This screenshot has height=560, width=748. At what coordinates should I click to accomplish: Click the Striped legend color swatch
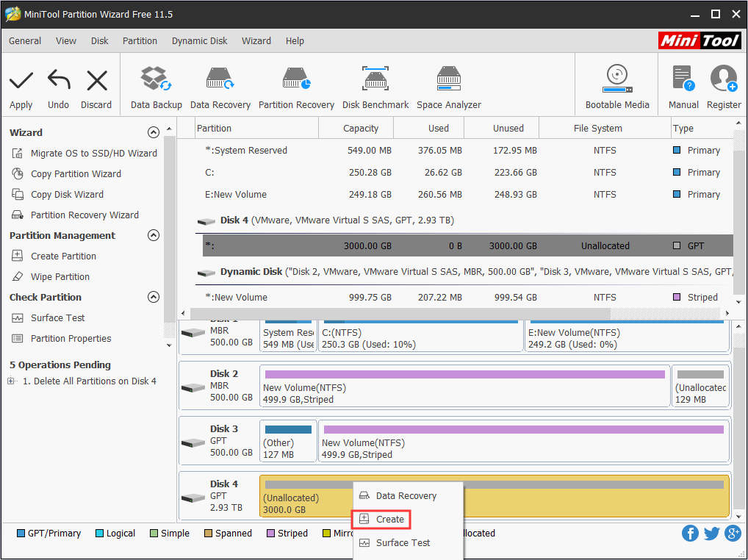(270, 533)
